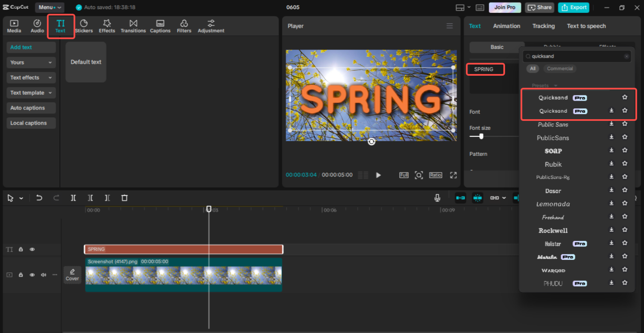Click the Split clip tool
Image resolution: width=644 pixels, height=333 pixels.
[x=74, y=198]
